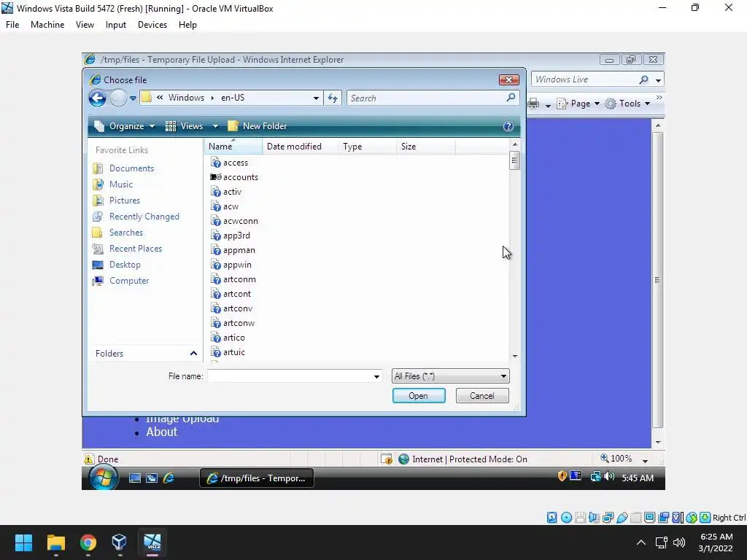Click the Views button
Image resolution: width=747 pixels, height=560 pixels.
(x=184, y=126)
